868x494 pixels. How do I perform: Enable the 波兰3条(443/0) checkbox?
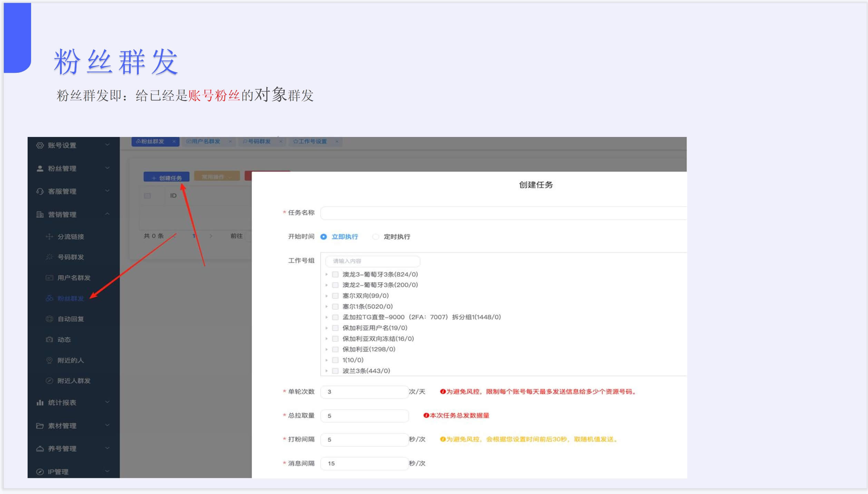point(335,370)
